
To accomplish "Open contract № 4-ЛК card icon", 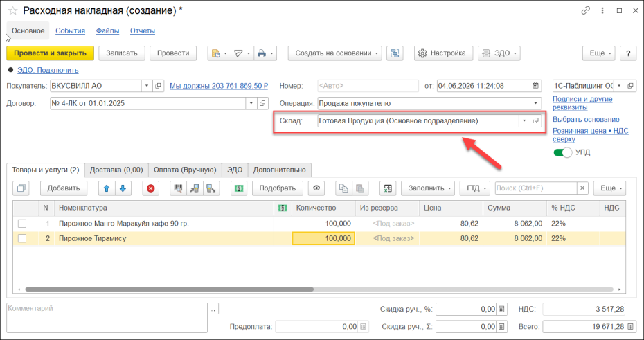I will [262, 103].
